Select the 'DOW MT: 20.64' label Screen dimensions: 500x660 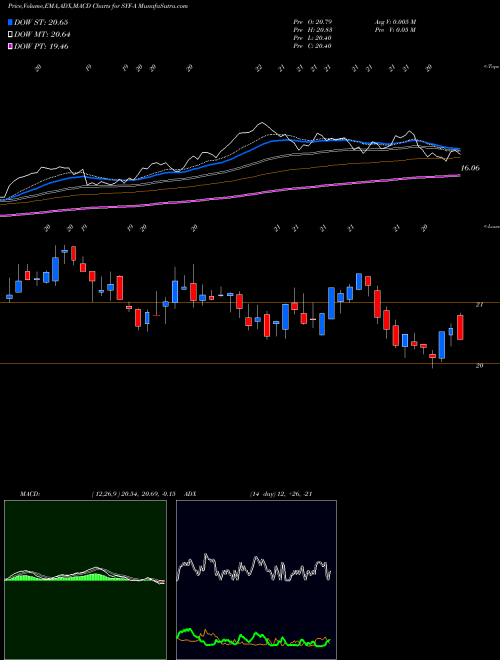click(x=42, y=35)
